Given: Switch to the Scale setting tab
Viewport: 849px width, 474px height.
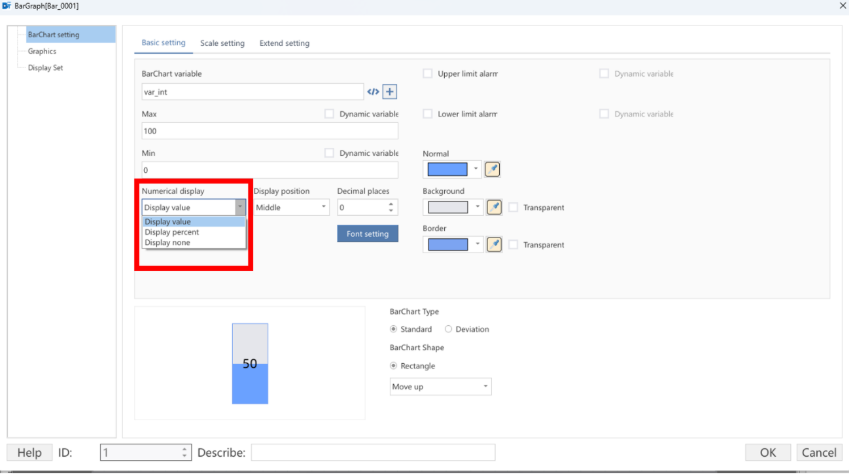Looking at the screenshot, I should click(x=222, y=43).
